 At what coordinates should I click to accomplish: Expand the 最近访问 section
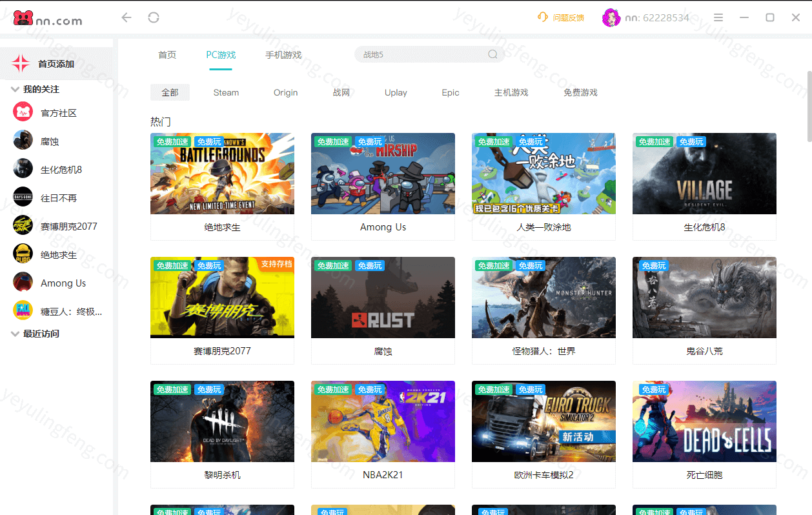(x=15, y=334)
